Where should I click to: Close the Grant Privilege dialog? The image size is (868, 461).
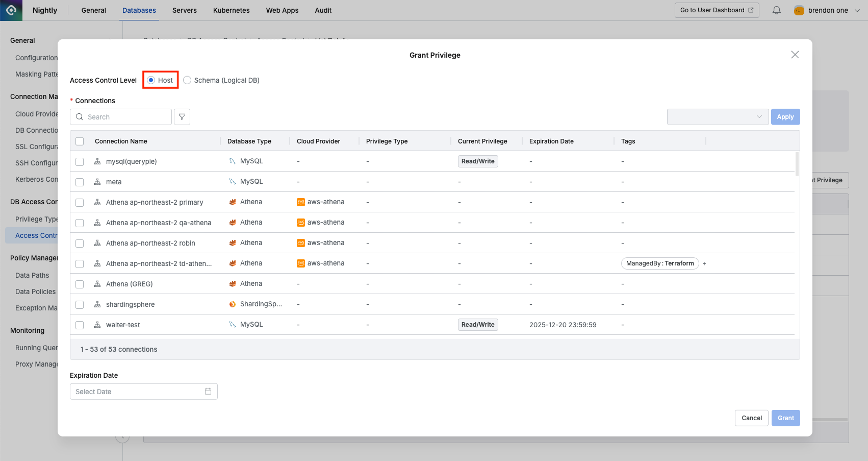795,55
